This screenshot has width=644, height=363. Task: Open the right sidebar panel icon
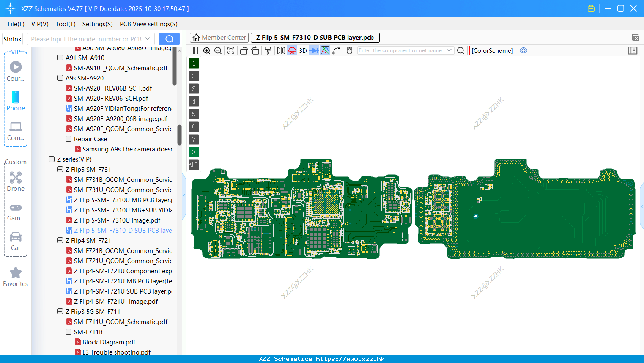click(633, 50)
